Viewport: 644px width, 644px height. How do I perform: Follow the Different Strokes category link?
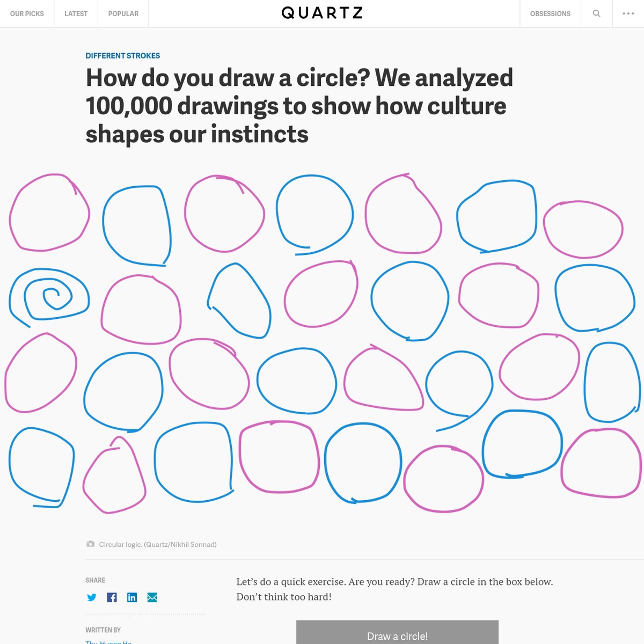tap(123, 56)
